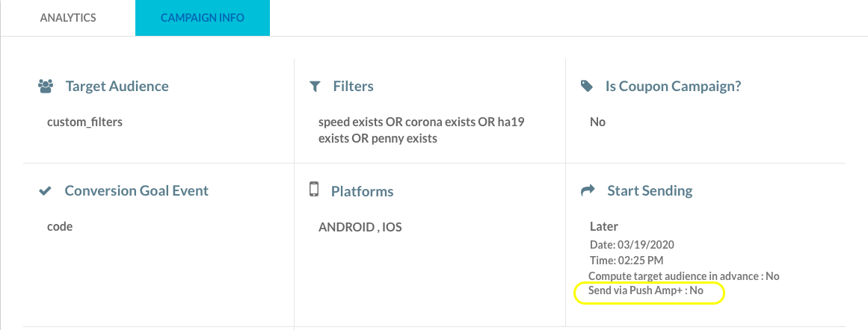Click the custom_filters audience value
The height and width of the screenshot is (330, 868).
click(x=84, y=122)
